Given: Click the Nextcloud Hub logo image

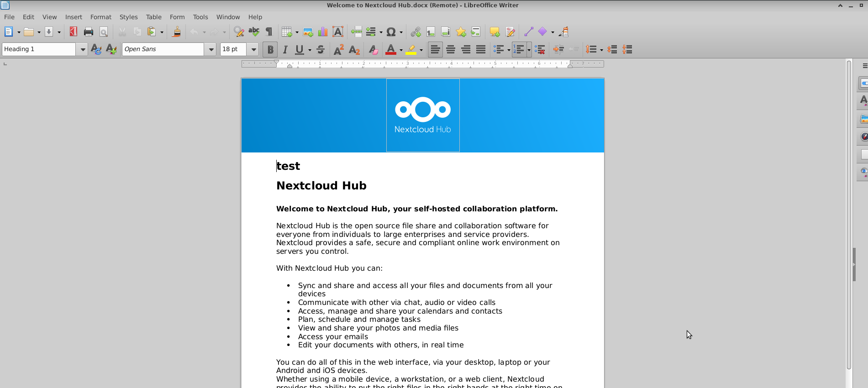Looking at the screenshot, I should pos(423,115).
